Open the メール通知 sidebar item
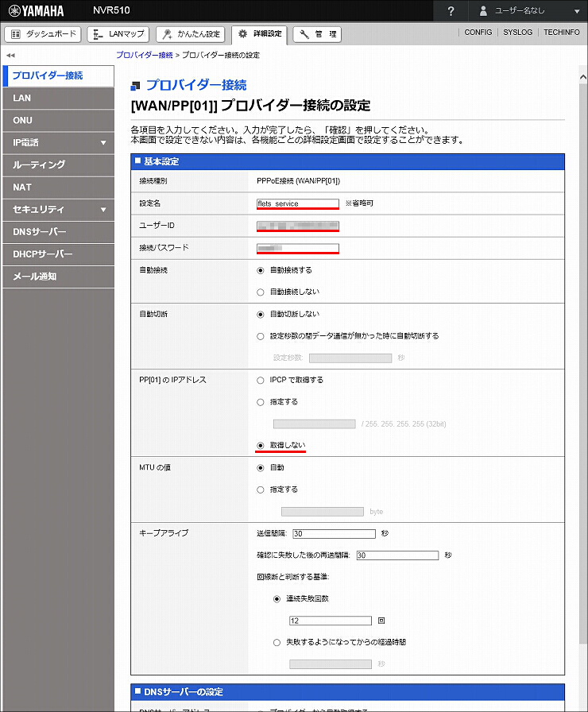The image size is (588, 712). pos(58,276)
